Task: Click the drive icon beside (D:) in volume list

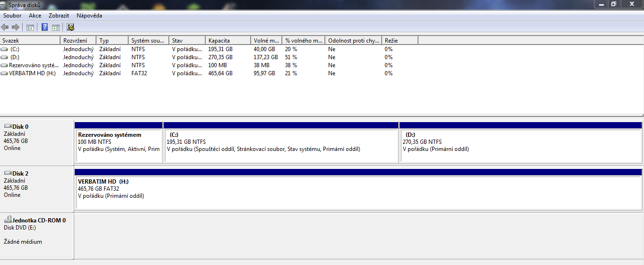Action: click(x=4, y=57)
